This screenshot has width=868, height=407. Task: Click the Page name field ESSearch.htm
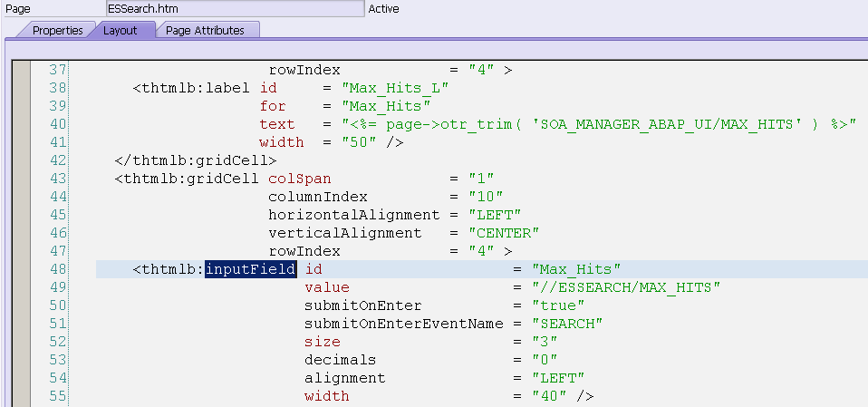click(x=236, y=9)
